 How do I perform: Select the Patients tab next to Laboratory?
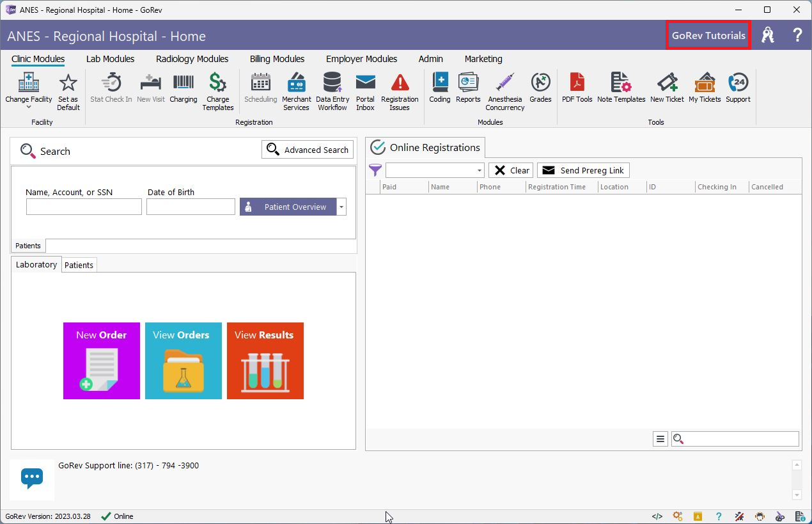click(79, 266)
